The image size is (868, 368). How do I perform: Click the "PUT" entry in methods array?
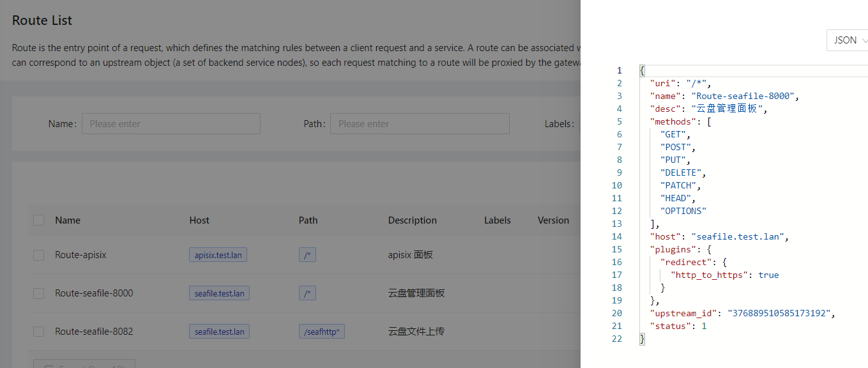(x=673, y=160)
